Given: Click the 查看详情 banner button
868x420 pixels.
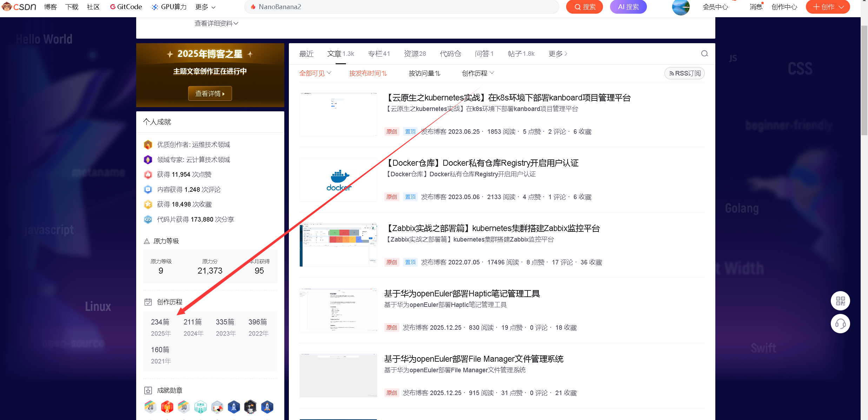Looking at the screenshot, I should (x=210, y=93).
